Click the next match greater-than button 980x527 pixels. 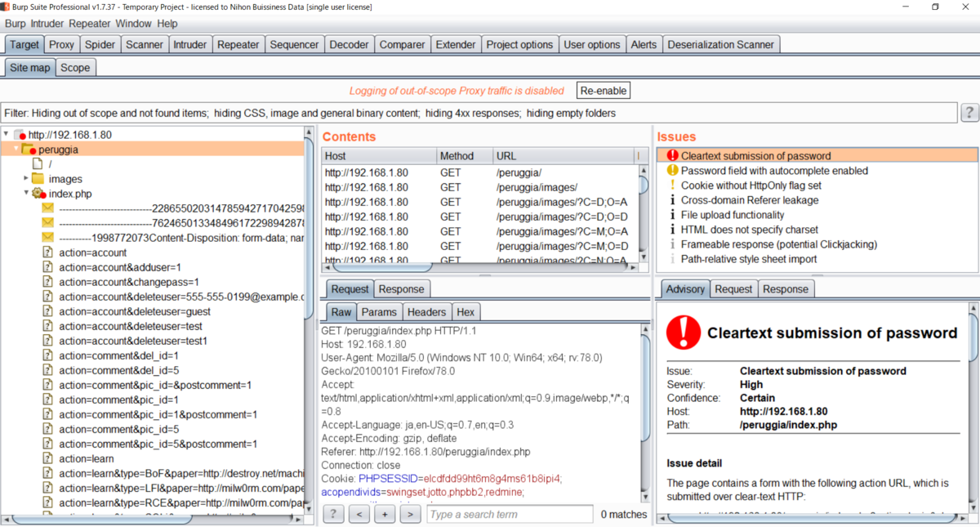pos(411,514)
